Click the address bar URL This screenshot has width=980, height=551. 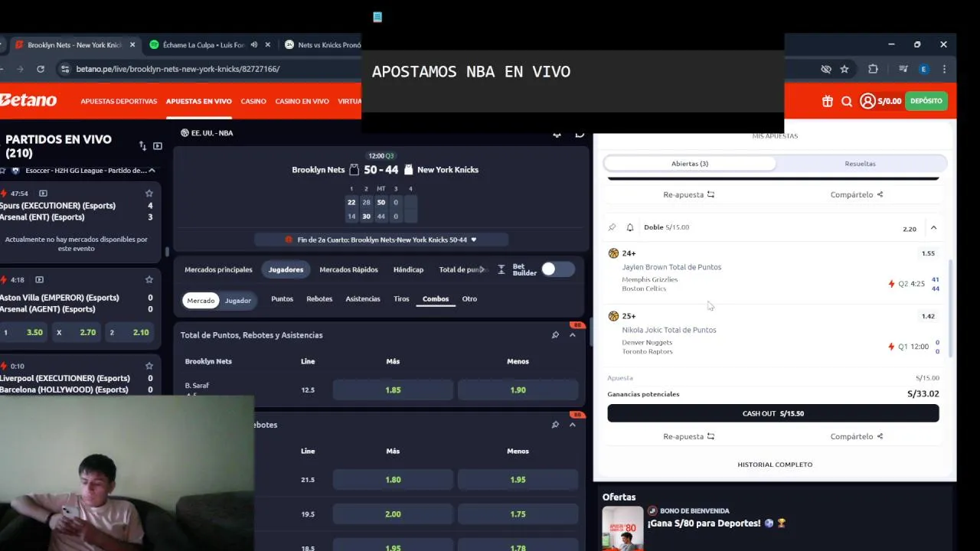pos(178,69)
